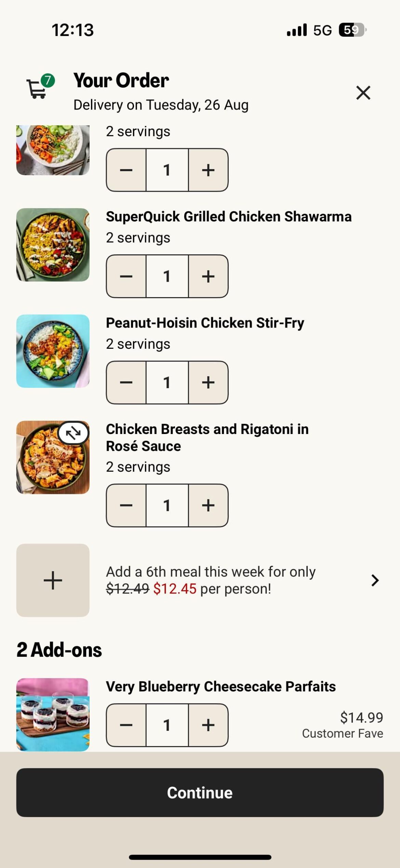Tap the Add a 6th meal offer text
The image size is (400, 868).
click(211, 580)
